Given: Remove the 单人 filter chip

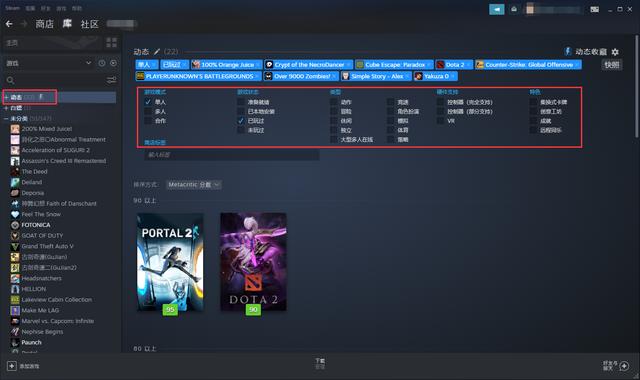Looking at the screenshot, I should pyautogui.click(x=154, y=65).
